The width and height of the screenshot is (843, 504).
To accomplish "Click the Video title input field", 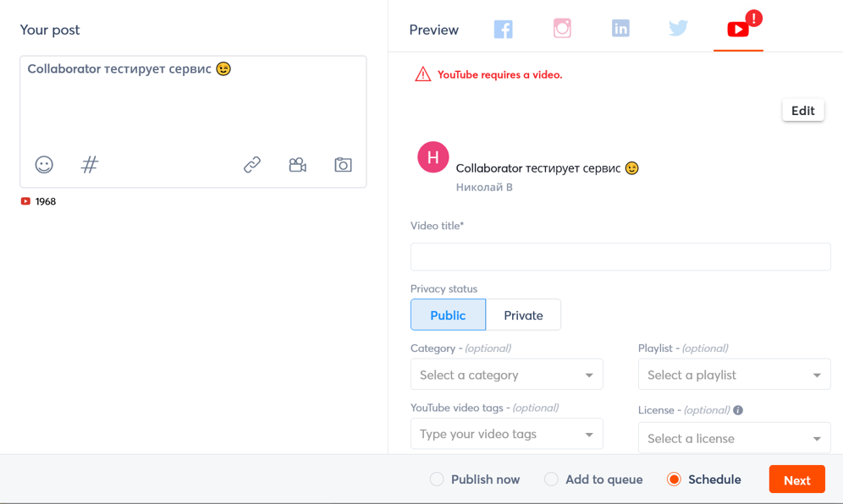I will [x=620, y=256].
